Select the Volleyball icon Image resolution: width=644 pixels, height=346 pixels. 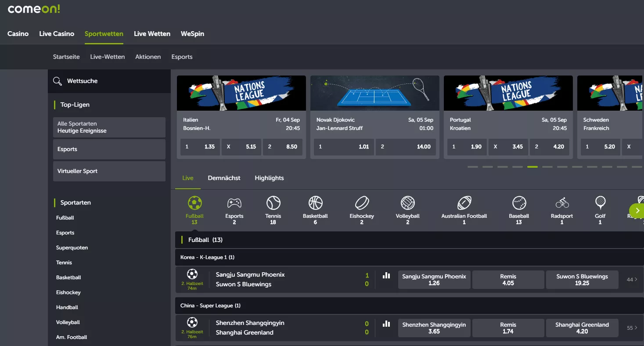tap(408, 203)
